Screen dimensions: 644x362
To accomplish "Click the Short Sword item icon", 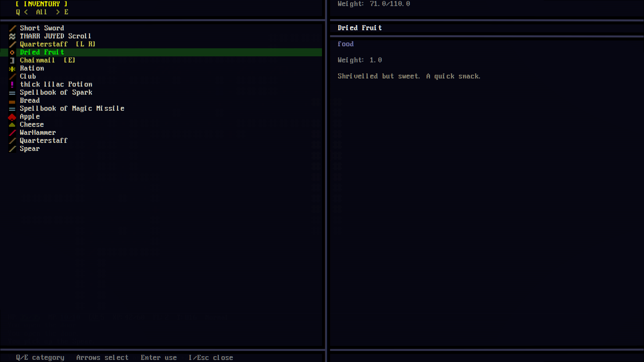I will 12,28.
